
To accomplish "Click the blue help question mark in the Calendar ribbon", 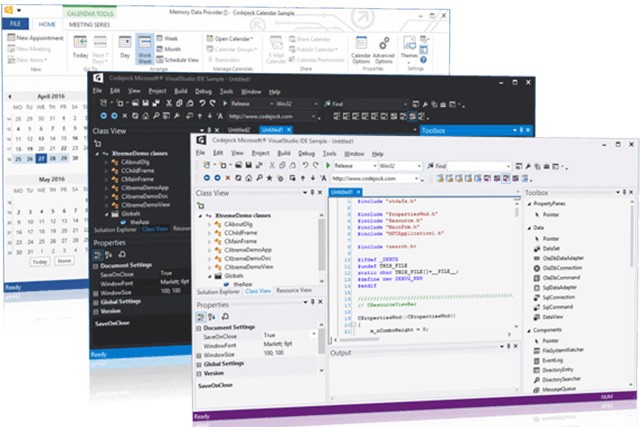I will pos(424,60).
